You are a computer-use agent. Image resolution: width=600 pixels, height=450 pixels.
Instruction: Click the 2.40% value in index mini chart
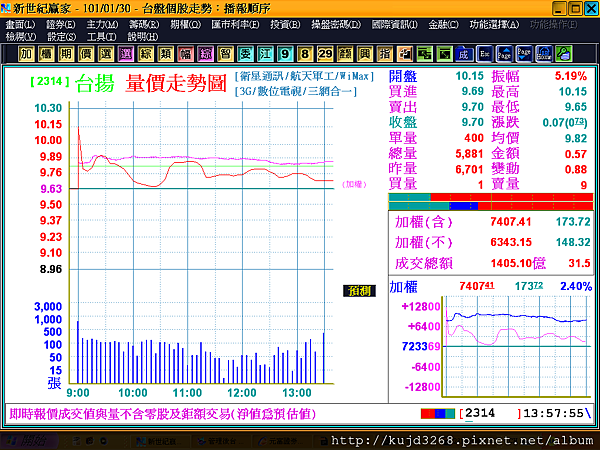point(576,286)
